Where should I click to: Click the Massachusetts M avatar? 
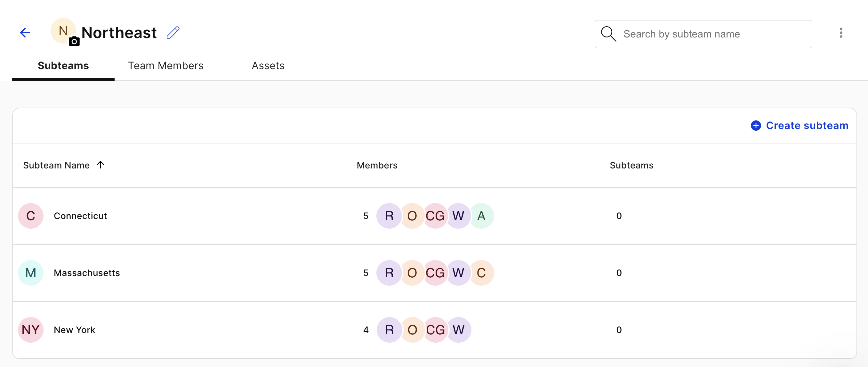click(x=31, y=273)
